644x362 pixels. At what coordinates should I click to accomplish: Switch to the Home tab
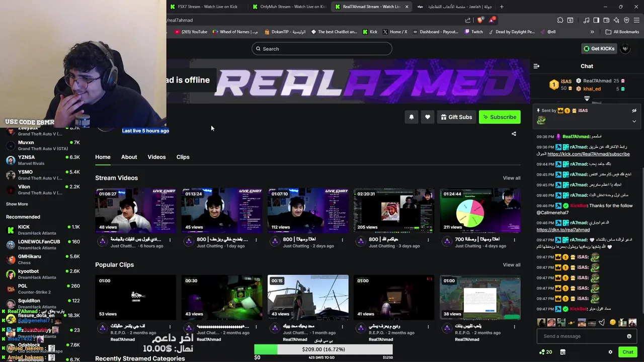(x=103, y=157)
